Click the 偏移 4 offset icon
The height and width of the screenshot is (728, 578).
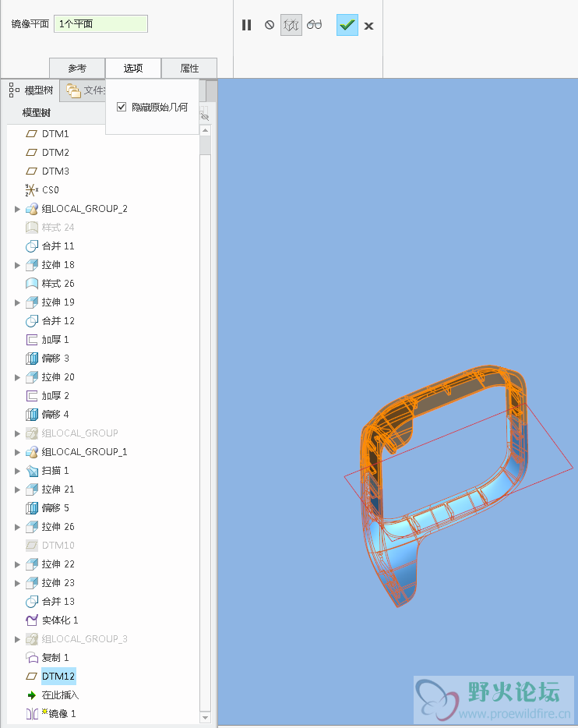pyautogui.click(x=31, y=415)
